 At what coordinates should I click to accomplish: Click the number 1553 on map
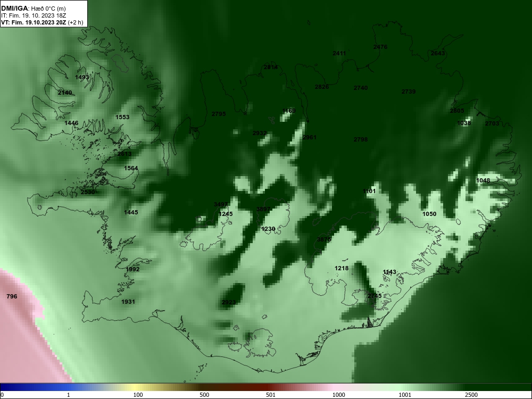pyautogui.click(x=122, y=117)
